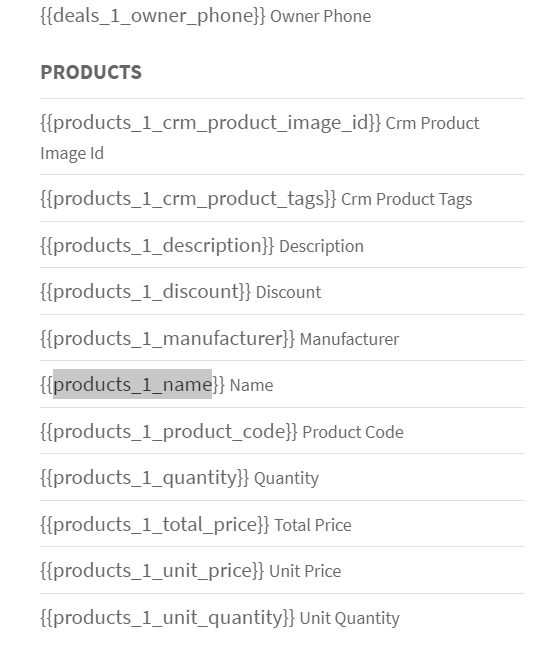Select the products_1_quantity token
This screenshot has width=556, height=649.
144,478
